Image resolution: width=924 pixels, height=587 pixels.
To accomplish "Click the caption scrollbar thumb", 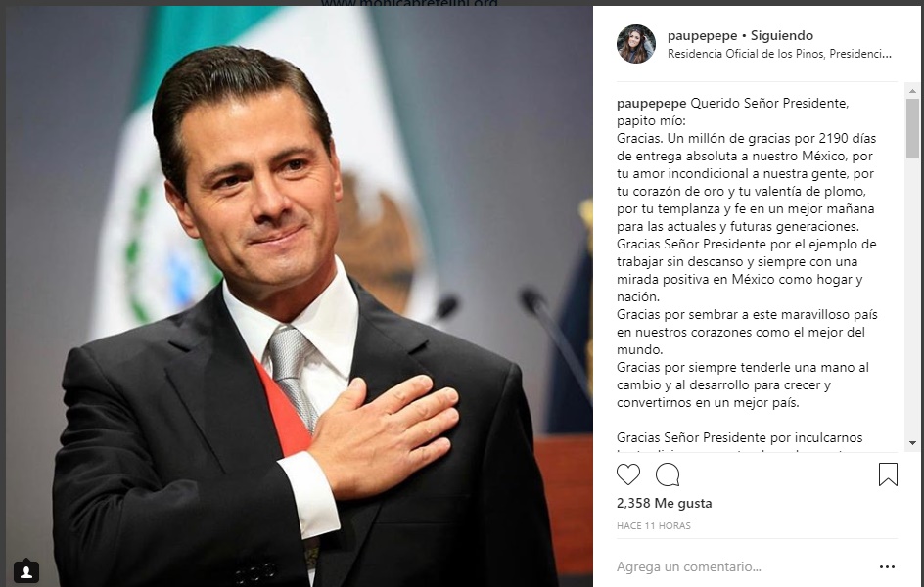I will click(x=912, y=128).
